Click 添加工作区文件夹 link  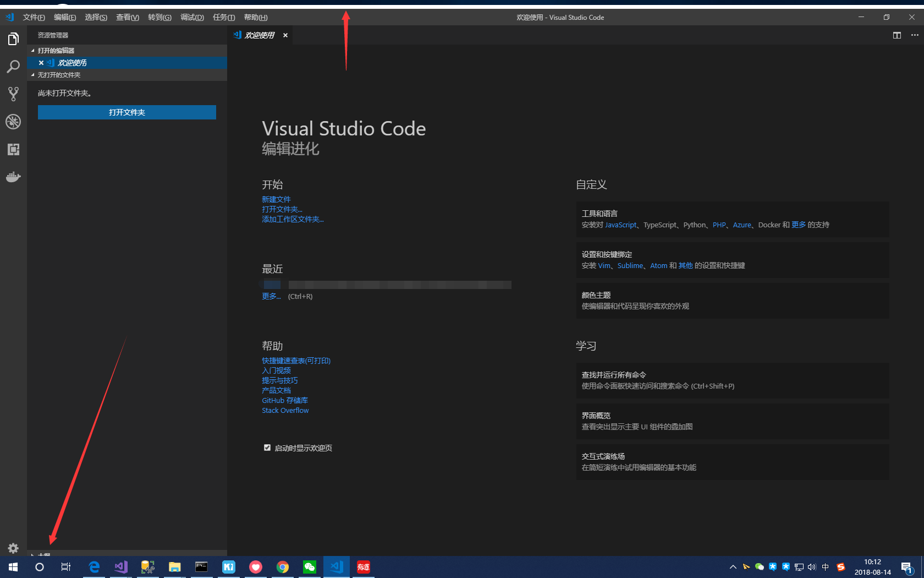[x=293, y=219]
